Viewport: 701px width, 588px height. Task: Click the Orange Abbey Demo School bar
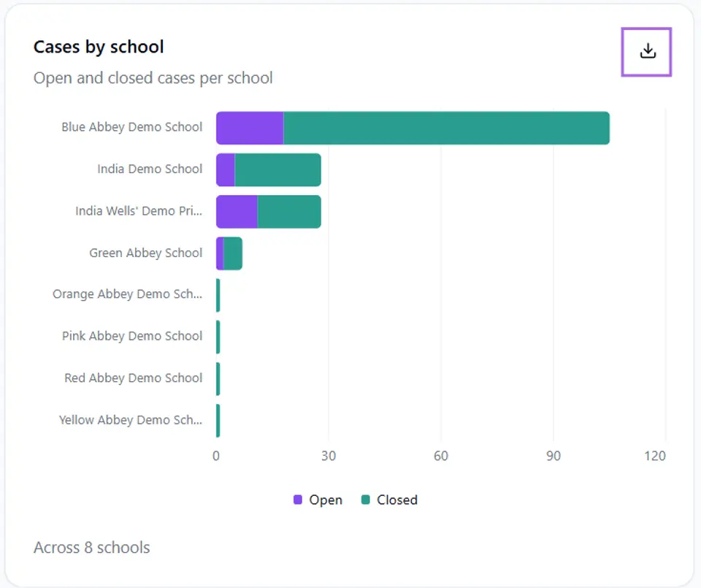pos(218,296)
